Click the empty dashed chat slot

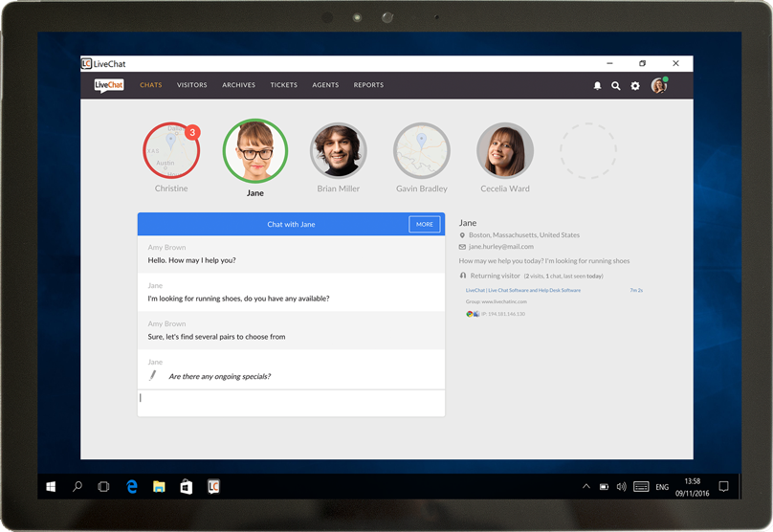pyautogui.click(x=588, y=150)
